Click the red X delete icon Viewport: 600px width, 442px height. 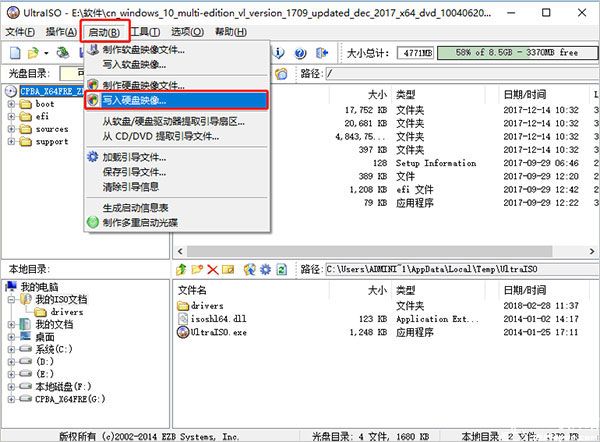coord(213,269)
